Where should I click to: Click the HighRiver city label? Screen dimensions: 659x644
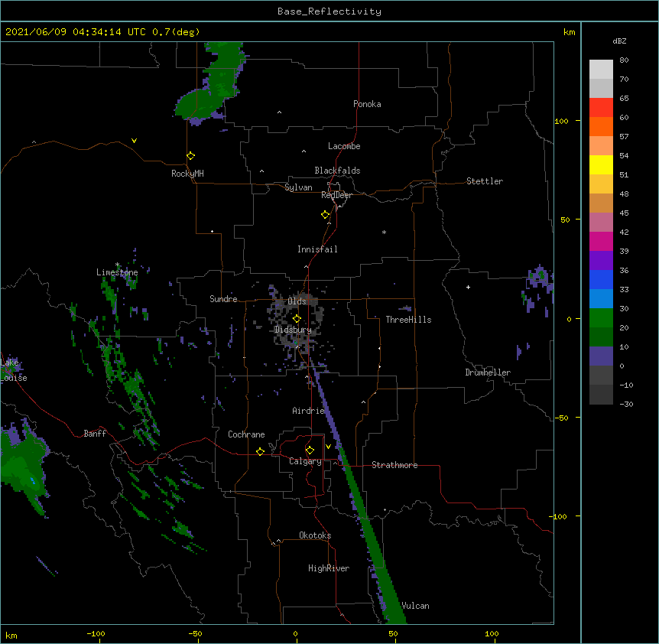[x=329, y=568]
